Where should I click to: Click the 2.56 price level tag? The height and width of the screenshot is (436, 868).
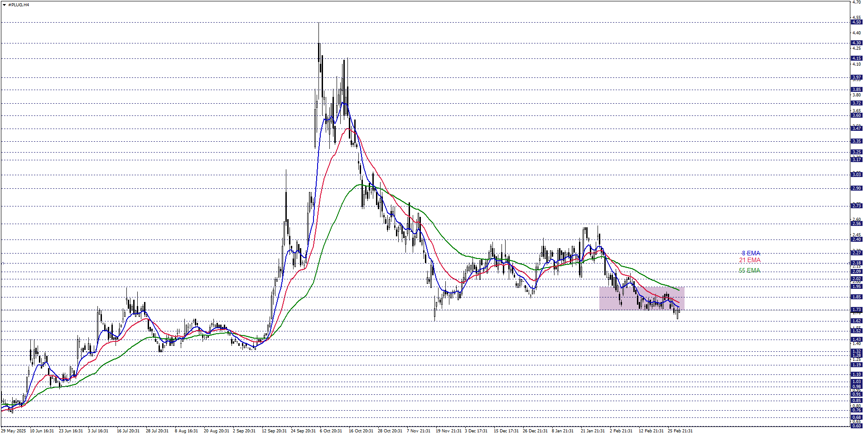pos(856,224)
